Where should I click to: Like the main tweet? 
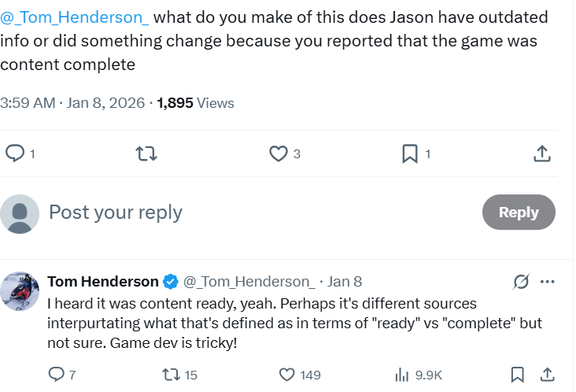[279, 153]
